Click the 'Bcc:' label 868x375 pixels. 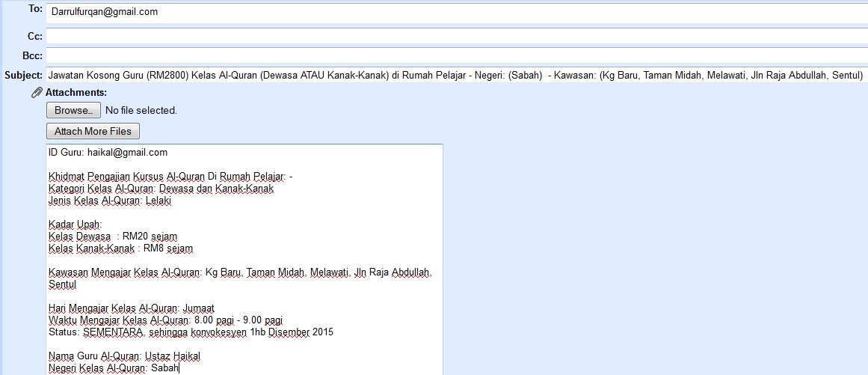32,55
